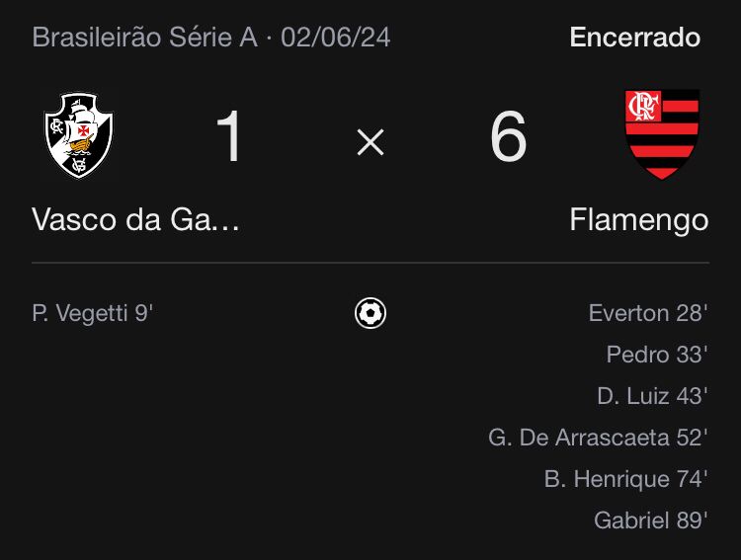741x560 pixels.
Task: Open the Vasco da Ga... team name
Action: [x=135, y=219]
